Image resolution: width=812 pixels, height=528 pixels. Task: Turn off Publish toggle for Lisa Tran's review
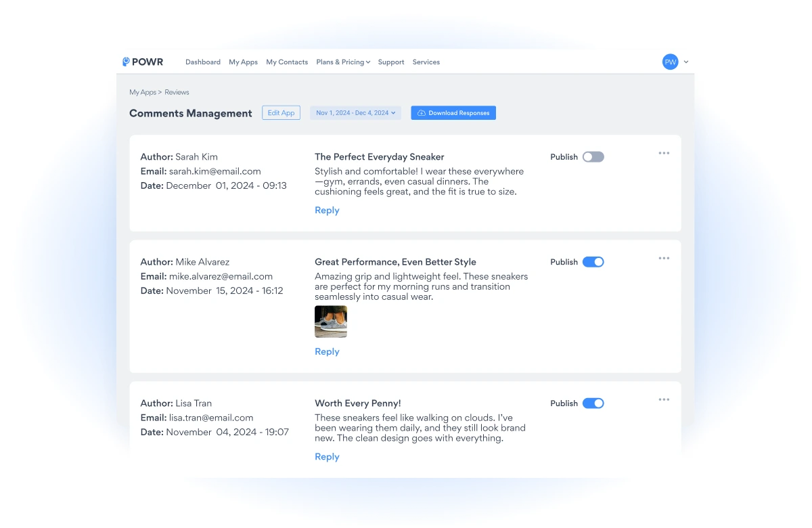[x=593, y=403]
